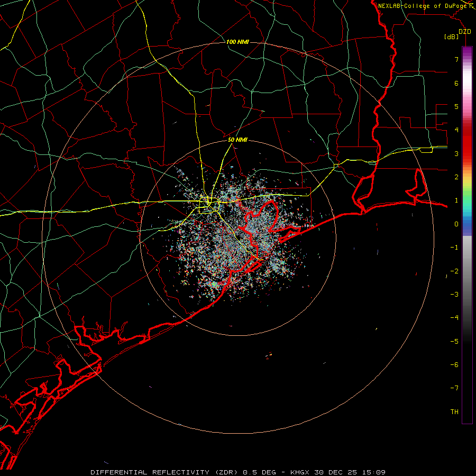
Task: Click the -7 dB value on the color scale
Action: 454,388
